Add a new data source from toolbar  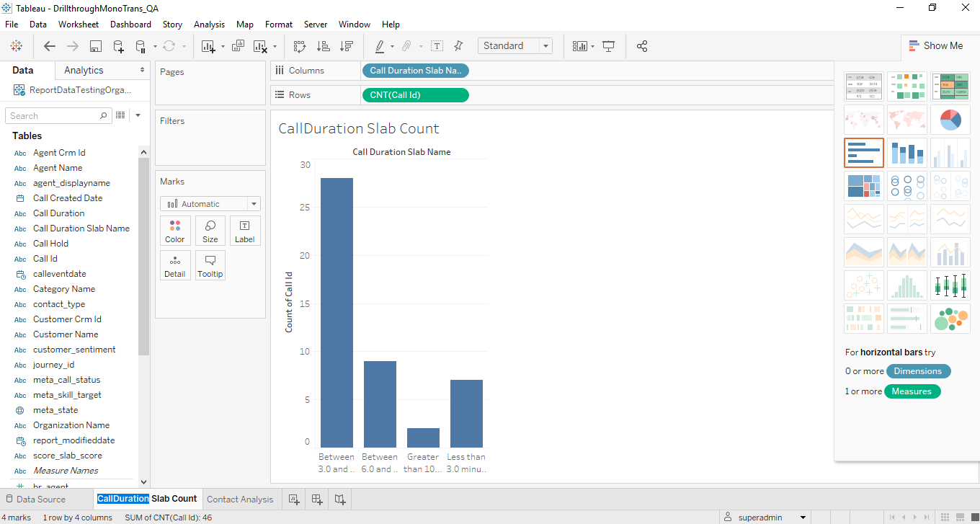click(x=119, y=46)
